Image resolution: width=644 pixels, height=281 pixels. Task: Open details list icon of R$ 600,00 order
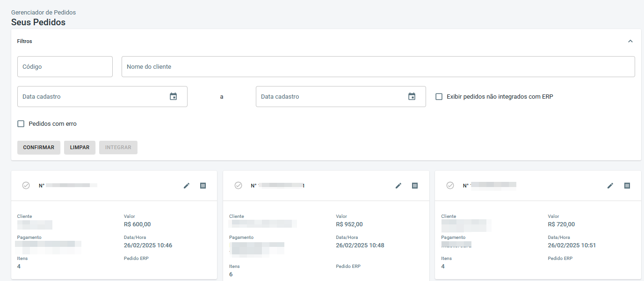(x=203, y=186)
